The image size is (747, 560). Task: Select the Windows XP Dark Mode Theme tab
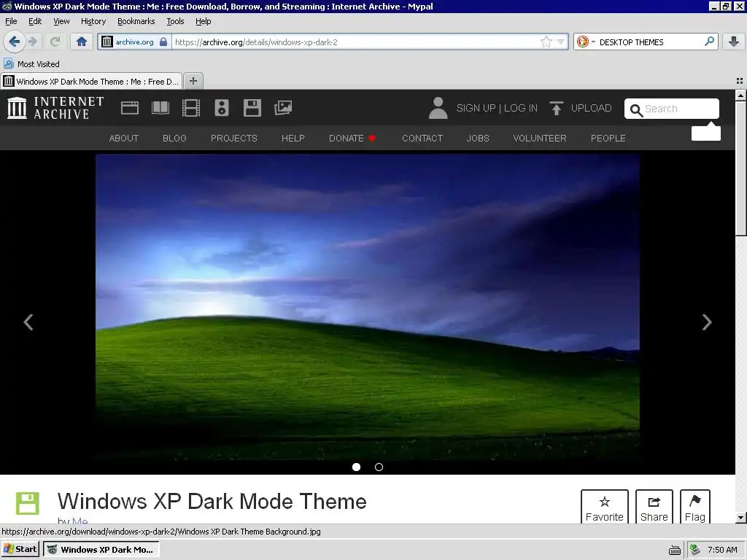pyautogui.click(x=91, y=82)
